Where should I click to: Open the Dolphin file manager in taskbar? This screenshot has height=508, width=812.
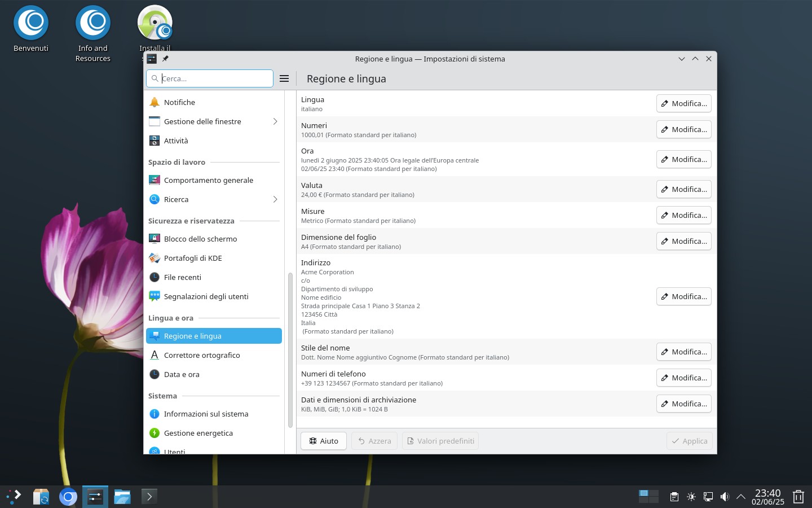[122, 497]
